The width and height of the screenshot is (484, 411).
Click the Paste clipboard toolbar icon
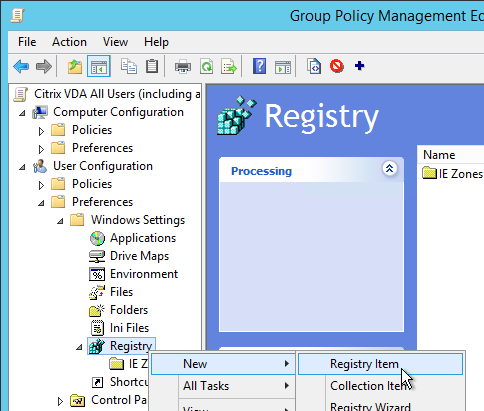[x=152, y=66]
